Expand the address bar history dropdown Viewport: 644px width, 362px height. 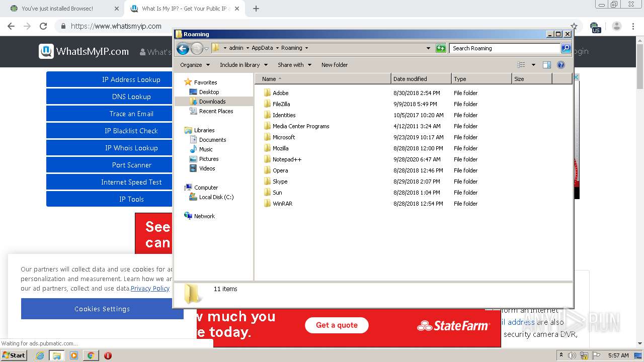pos(428,48)
